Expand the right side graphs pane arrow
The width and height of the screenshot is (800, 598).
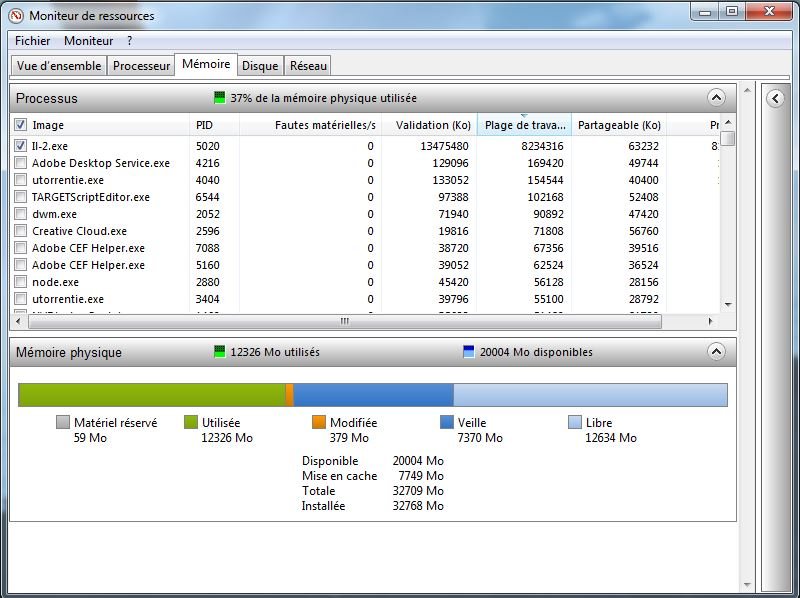775,98
